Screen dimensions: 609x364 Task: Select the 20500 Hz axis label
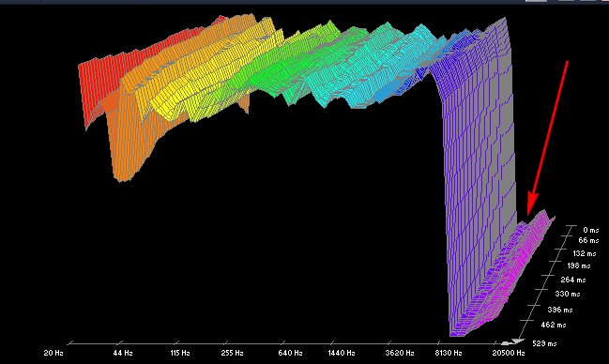pos(508,353)
